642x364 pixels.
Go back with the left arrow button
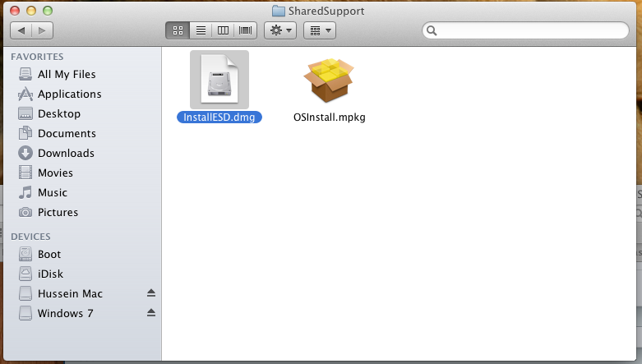(21, 30)
